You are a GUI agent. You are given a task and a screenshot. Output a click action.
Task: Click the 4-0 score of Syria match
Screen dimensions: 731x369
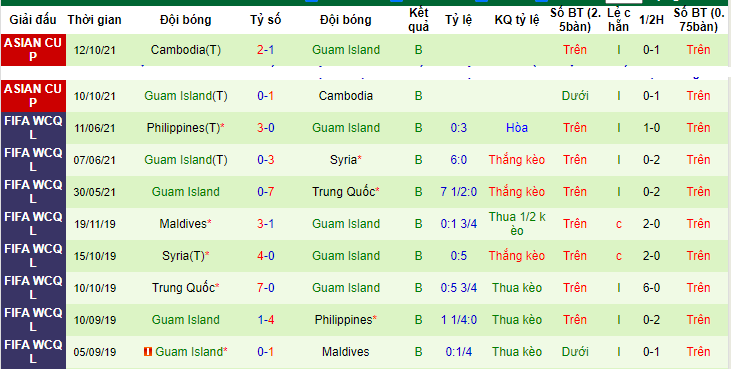click(x=265, y=256)
